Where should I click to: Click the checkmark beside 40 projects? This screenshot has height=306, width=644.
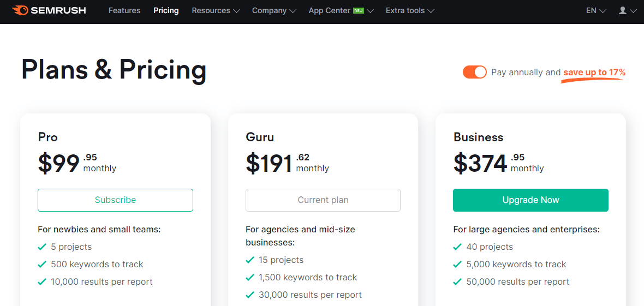point(457,247)
